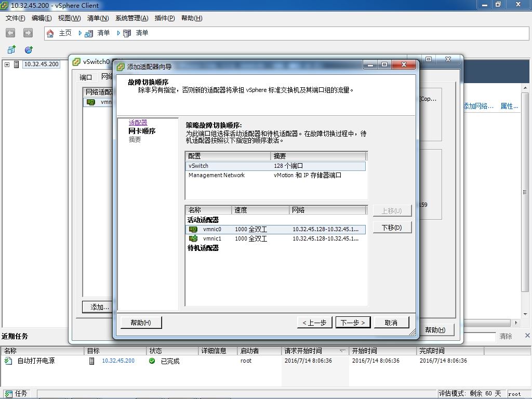The width and height of the screenshot is (532, 399).
Task: Click the Configuration (配置) column header
Action: (228, 156)
